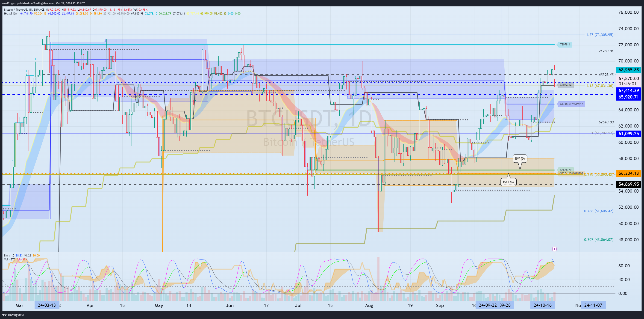The width and height of the screenshot is (644, 319).
Task: Click the HA-Low callout label
Action: click(509, 182)
